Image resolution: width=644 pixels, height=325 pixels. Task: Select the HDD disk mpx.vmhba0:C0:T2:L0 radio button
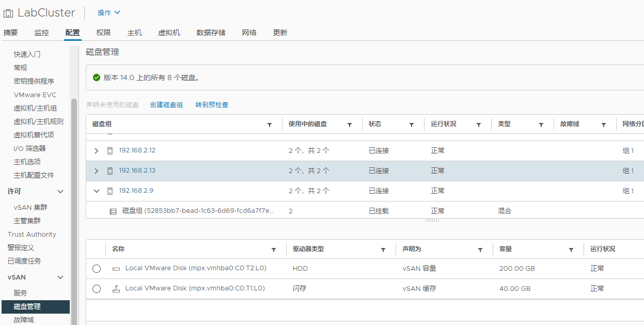coord(97,269)
